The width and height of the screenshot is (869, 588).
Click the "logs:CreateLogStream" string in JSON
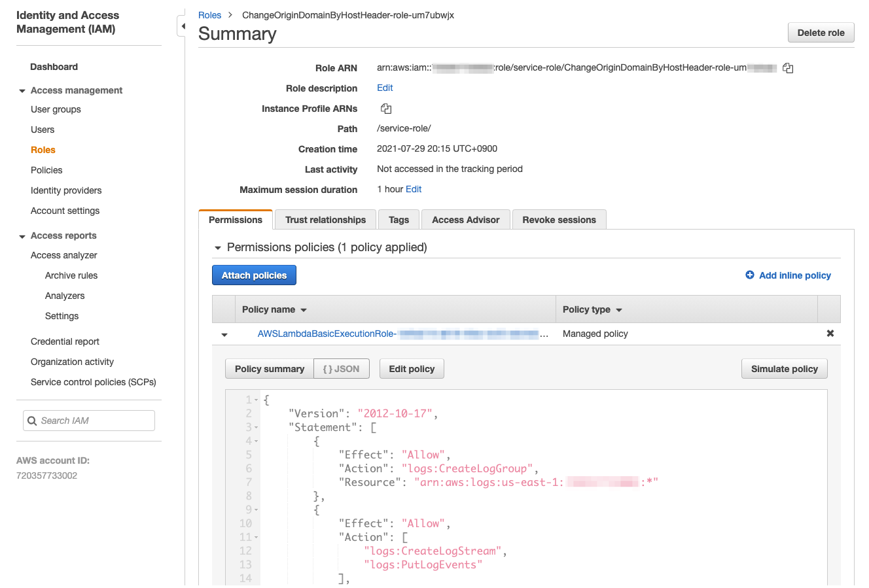coord(433,551)
